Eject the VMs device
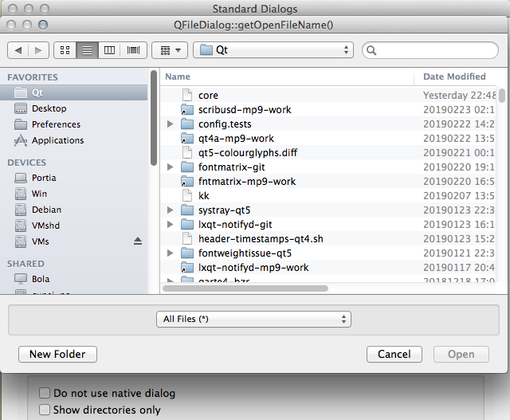 (137, 241)
